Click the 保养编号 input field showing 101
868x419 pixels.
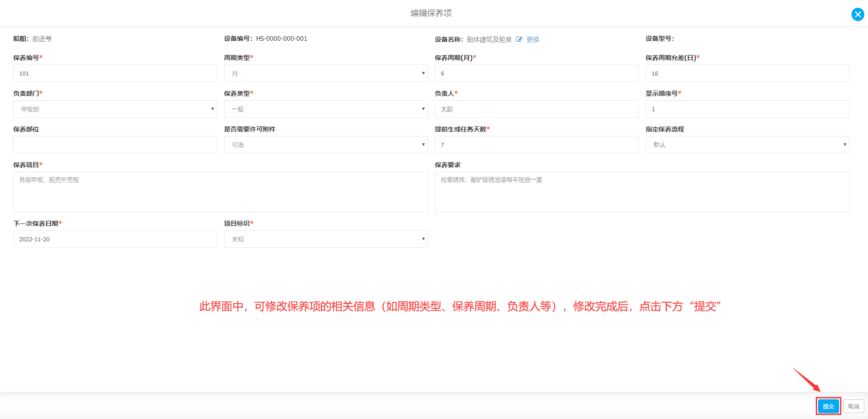click(115, 73)
